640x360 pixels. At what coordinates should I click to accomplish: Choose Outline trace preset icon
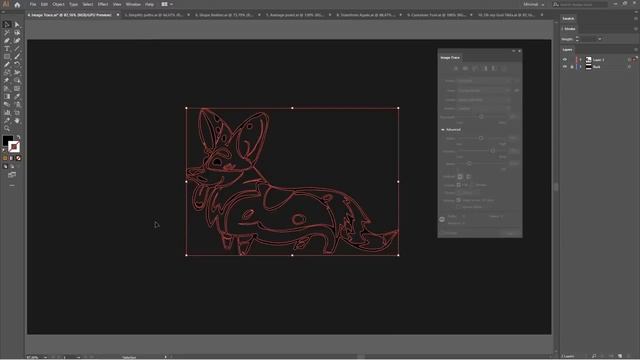pyautogui.click(x=503, y=69)
